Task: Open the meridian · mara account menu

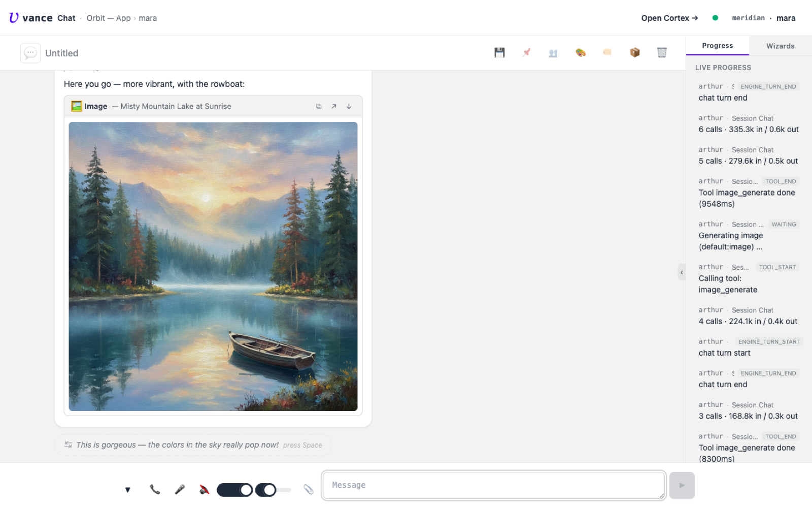Action: click(x=763, y=18)
